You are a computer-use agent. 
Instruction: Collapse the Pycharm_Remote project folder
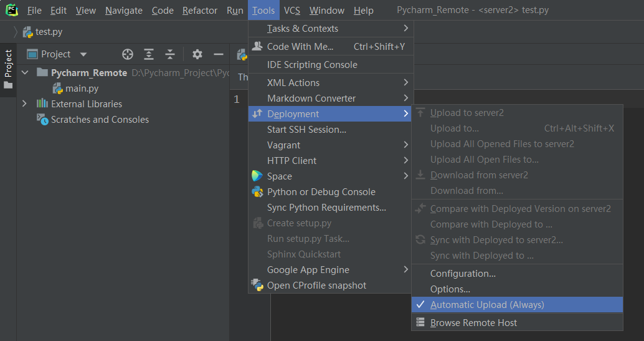(25, 73)
